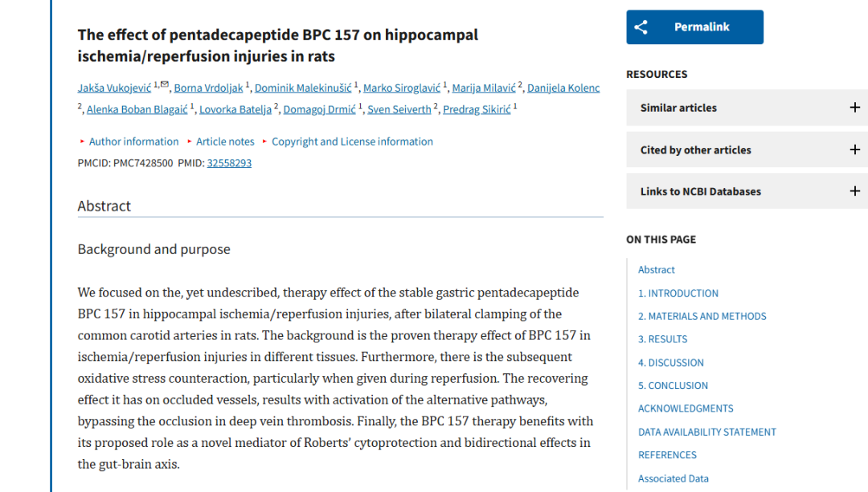Show Author information details

click(133, 141)
